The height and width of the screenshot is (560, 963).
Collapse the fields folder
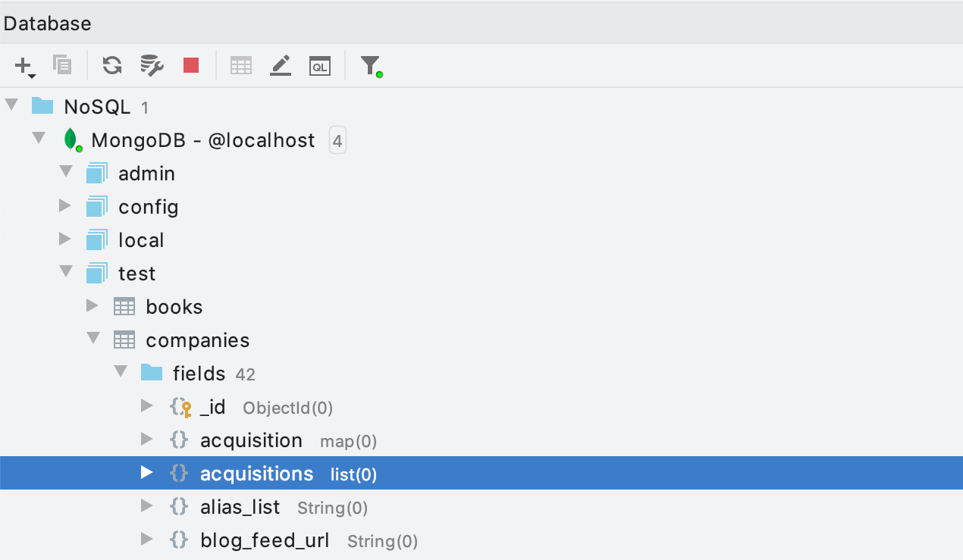pos(120,373)
